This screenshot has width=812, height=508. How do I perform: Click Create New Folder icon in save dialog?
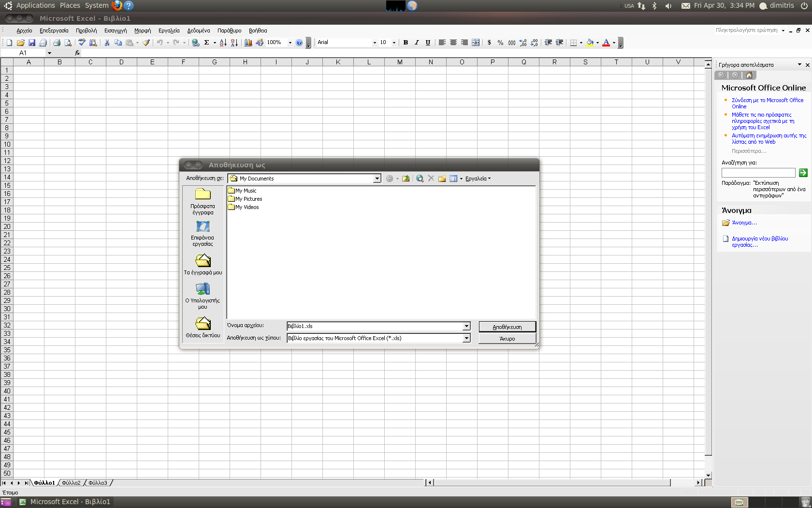(x=442, y=179)
